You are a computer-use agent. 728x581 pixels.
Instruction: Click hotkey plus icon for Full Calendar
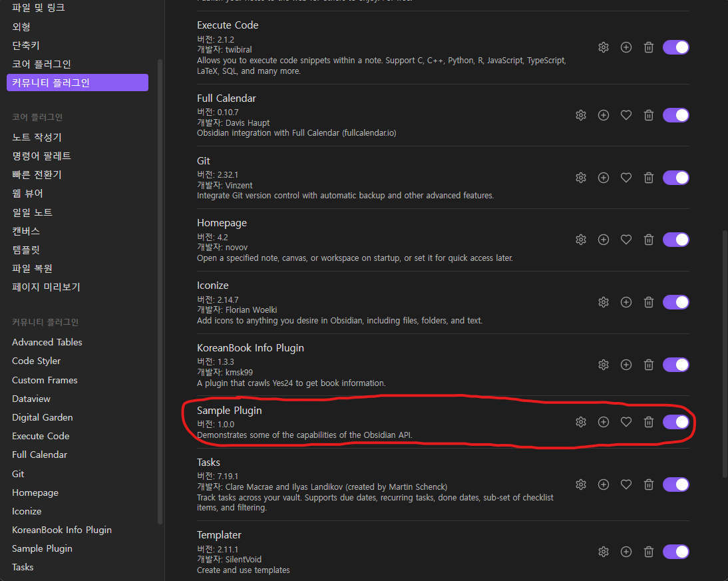coord(603,115)
